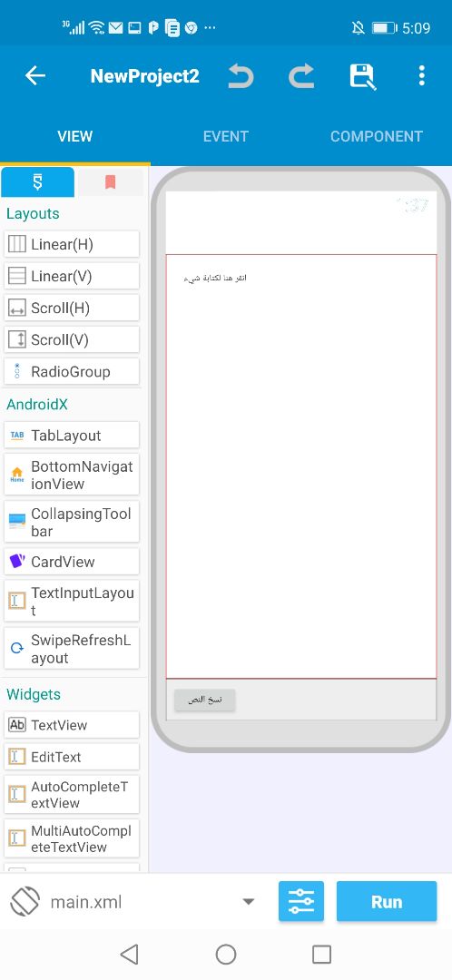Image resolution: width=452 pixels, height=980 pixels.
Task: Save the project with disk icon
Action: point(362,76)
